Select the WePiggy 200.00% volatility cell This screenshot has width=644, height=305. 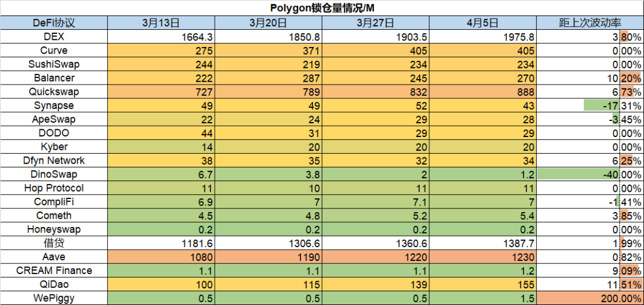click(x=590, y=298)
